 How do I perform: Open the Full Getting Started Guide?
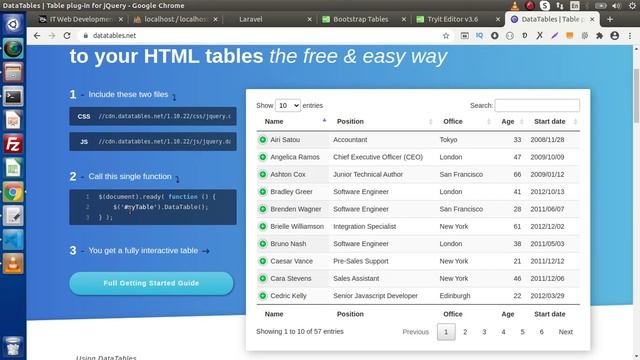pos(151,283)
